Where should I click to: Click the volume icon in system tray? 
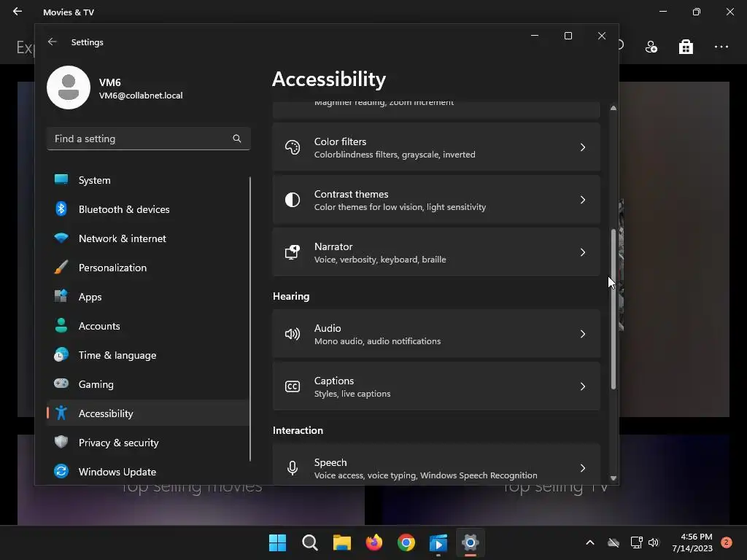click(654, 542)
